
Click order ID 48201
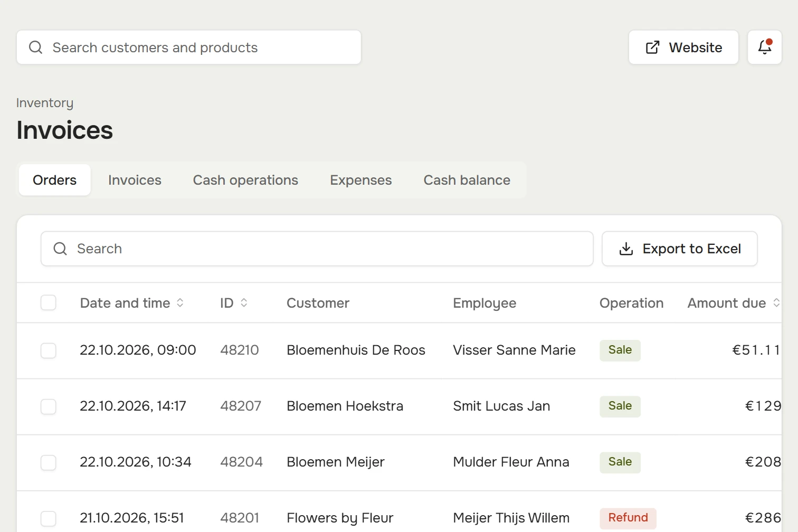click(240, 518)
